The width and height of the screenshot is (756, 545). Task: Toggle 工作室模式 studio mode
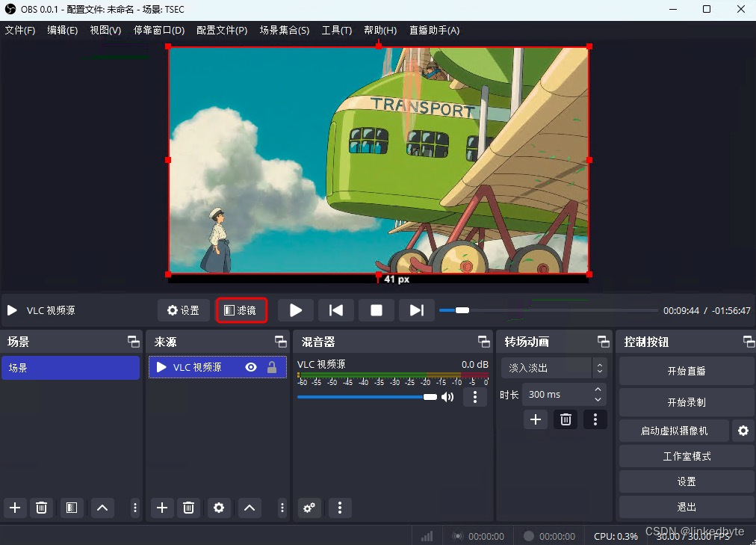686,456
